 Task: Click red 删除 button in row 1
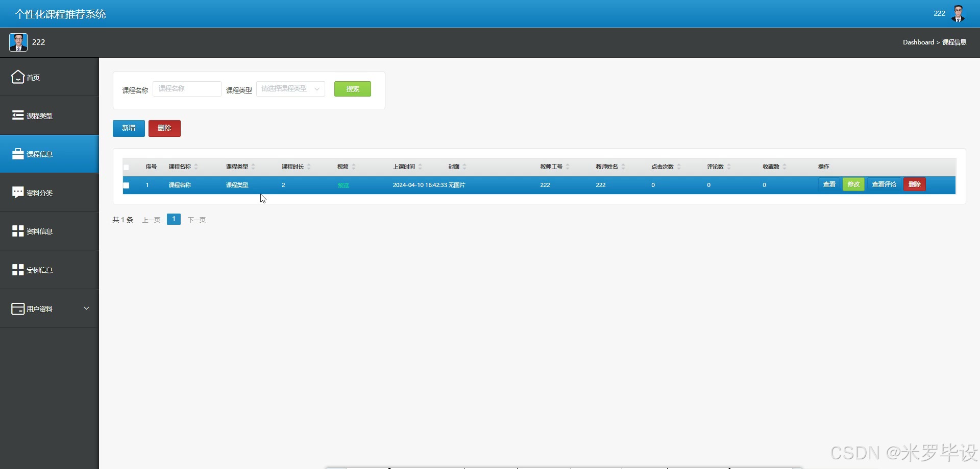(x=915, y=184)
